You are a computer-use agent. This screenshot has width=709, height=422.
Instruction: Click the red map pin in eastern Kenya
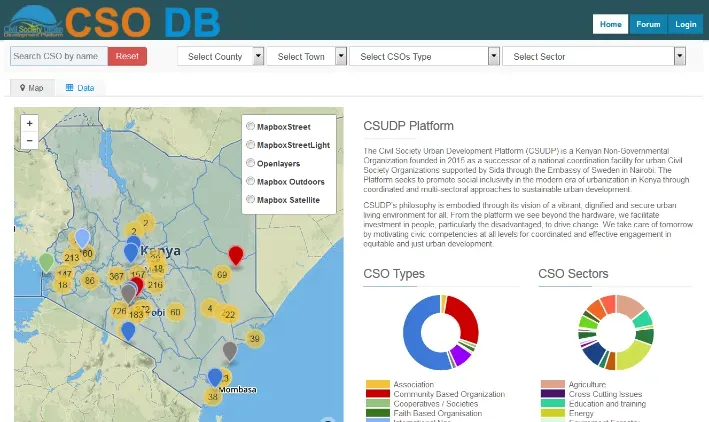coord(236,256)
